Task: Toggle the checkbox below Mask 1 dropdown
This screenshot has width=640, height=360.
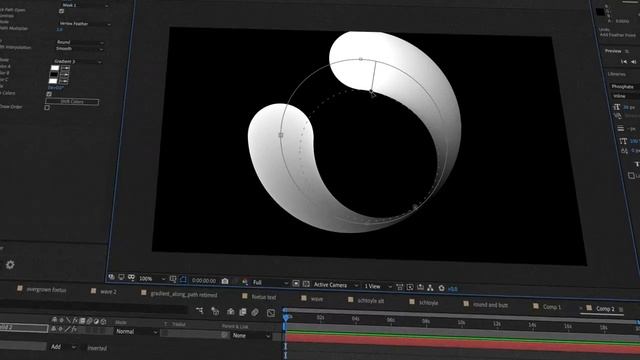Action: point(62,11)
